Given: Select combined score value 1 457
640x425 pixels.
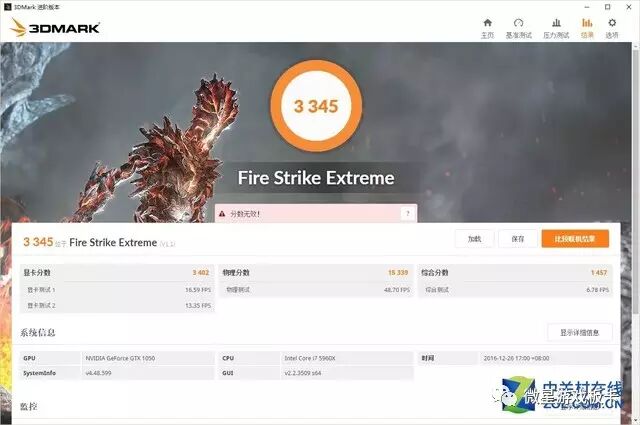Looking at the screenshot, I should pyautogui.click(x=599, y=272).
